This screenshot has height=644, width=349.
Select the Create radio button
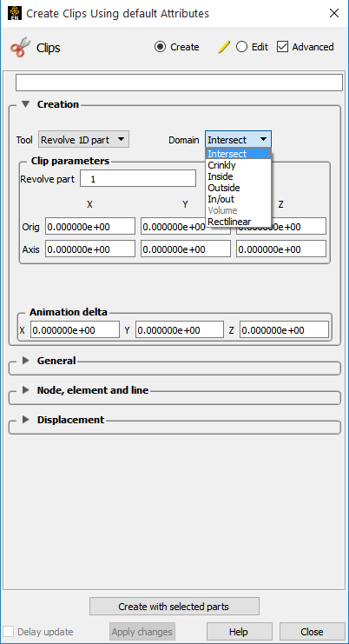(160, 47)
